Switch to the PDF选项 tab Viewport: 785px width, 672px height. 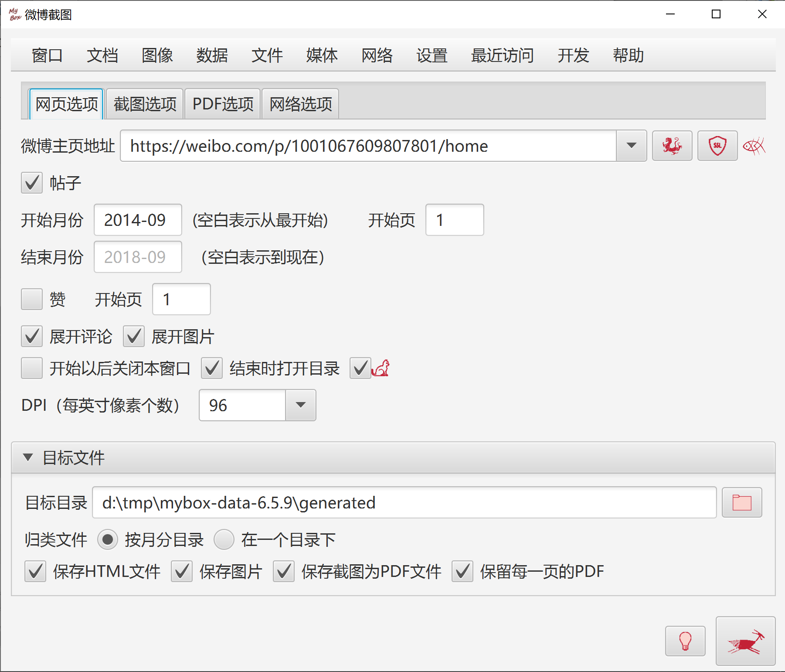(x=223, y=104)
